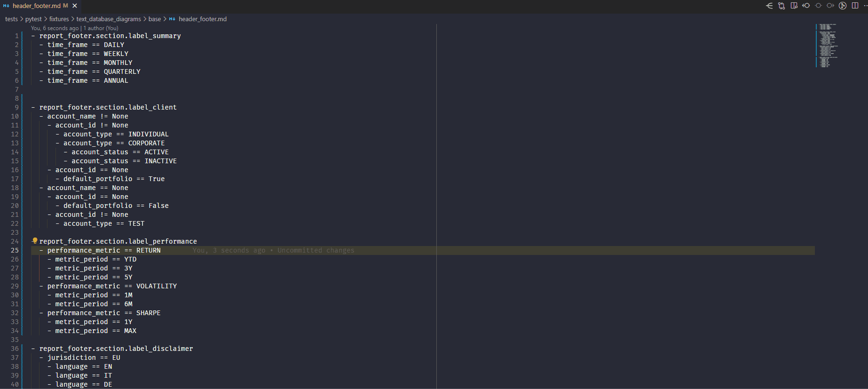Click line 'report_footer.section.label_summary'
Image resolution: width=868 pixels, height=389 pixels.
(110, 36)
